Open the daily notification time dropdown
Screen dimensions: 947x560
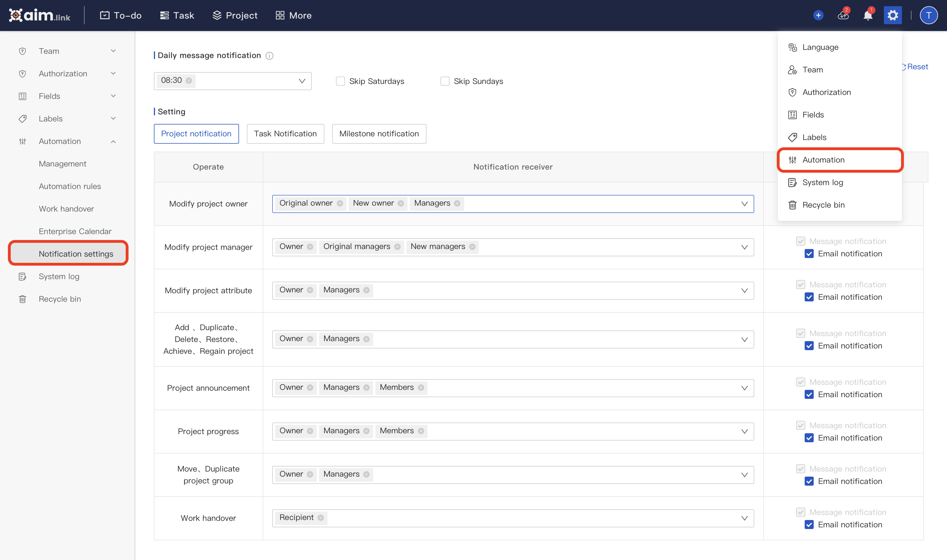[302, 81]
